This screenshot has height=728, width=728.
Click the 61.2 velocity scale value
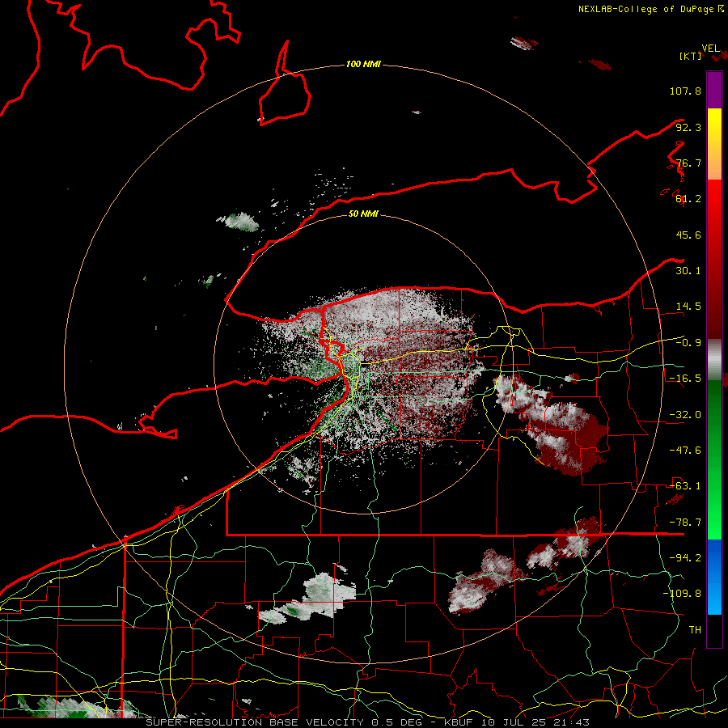[x=688, y=199]
